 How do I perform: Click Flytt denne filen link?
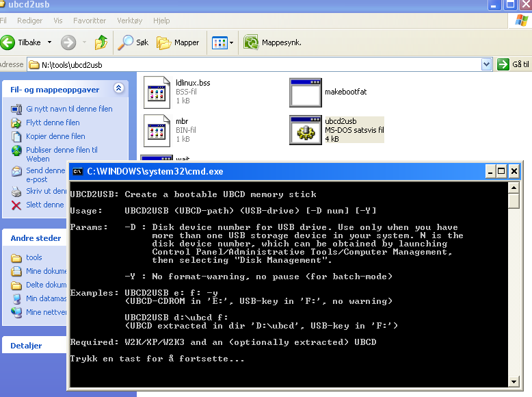(53, 123)
